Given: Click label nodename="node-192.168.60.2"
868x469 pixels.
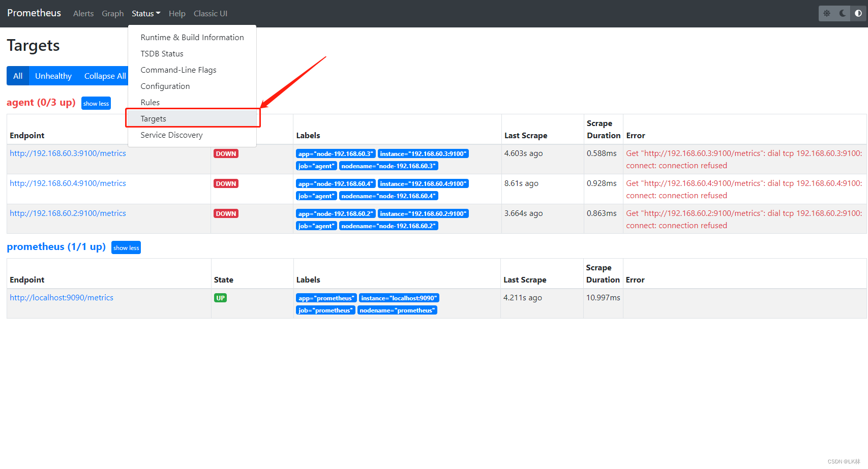Looking at the screenshot, I should 388,226.
